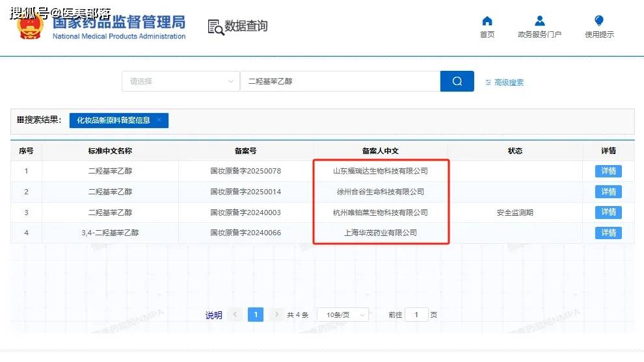Image resolution: width=644 pixels, height=362 pixels.
Task: Go to the 首页 home icon
Action: (487, 21)
